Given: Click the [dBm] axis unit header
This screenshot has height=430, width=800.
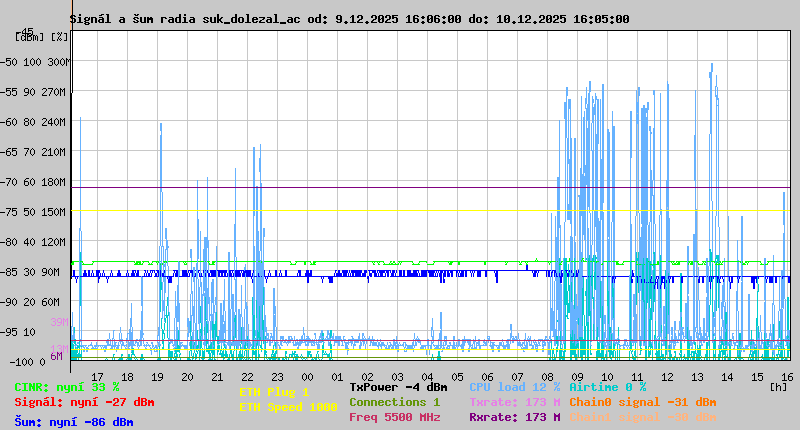Looking at the screenshot, I should (x=28, y=36).
